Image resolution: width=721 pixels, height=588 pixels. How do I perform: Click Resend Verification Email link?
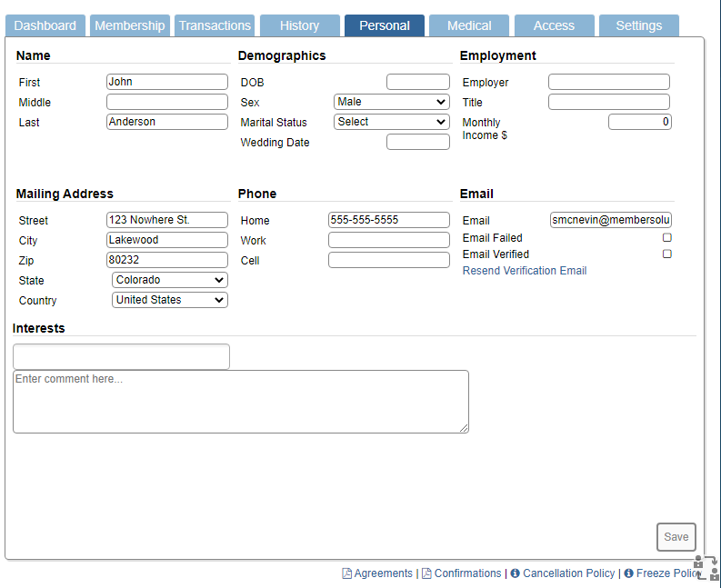point(525,271)
